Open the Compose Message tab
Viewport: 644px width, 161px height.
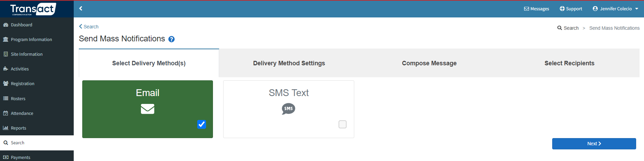pyautogui.click(x=429, y=63)
